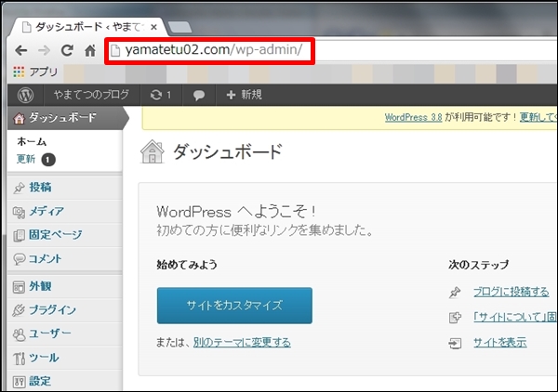This screenshot has height=392, width=558.
Task: Click the pages icon beside 固定ページ
Action: click(19, 236)
